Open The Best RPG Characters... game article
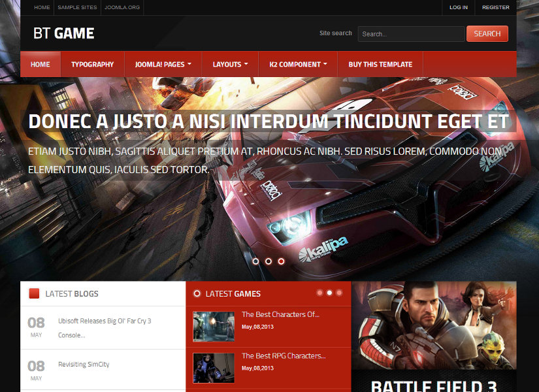This screenshot has width=539, height=392. (x=284, y=355)
